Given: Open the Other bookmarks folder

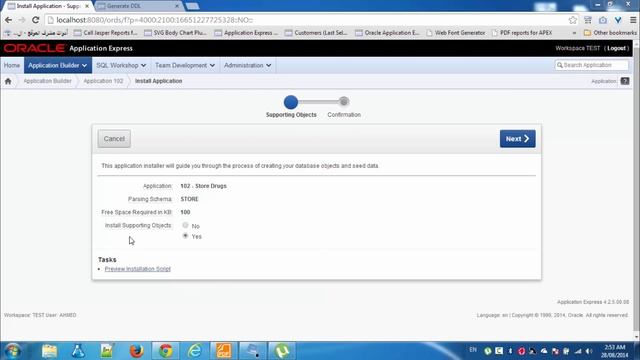Looking at the screenshot, I should click(x=610, y=33).
